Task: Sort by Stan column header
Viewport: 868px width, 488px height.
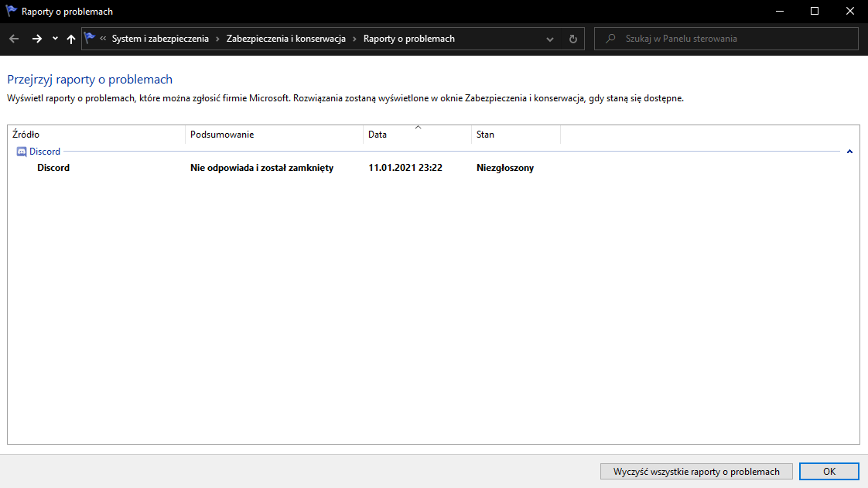Action: [x=515, y=135]
